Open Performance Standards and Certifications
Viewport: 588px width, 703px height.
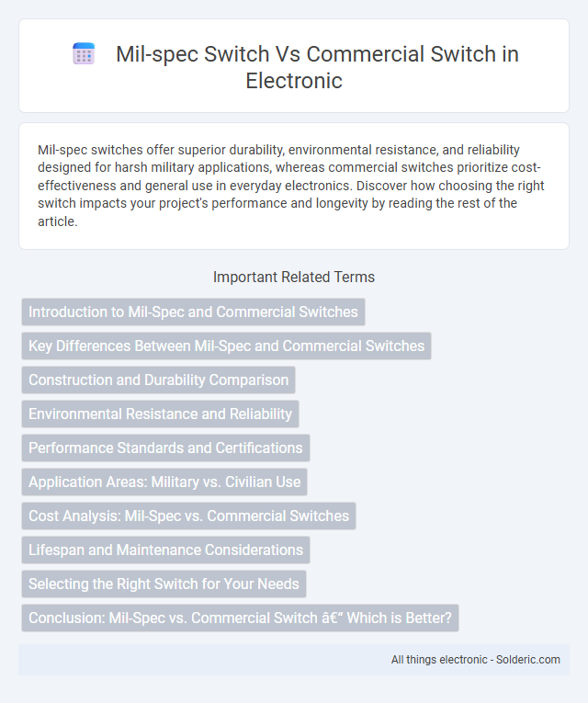165,448
